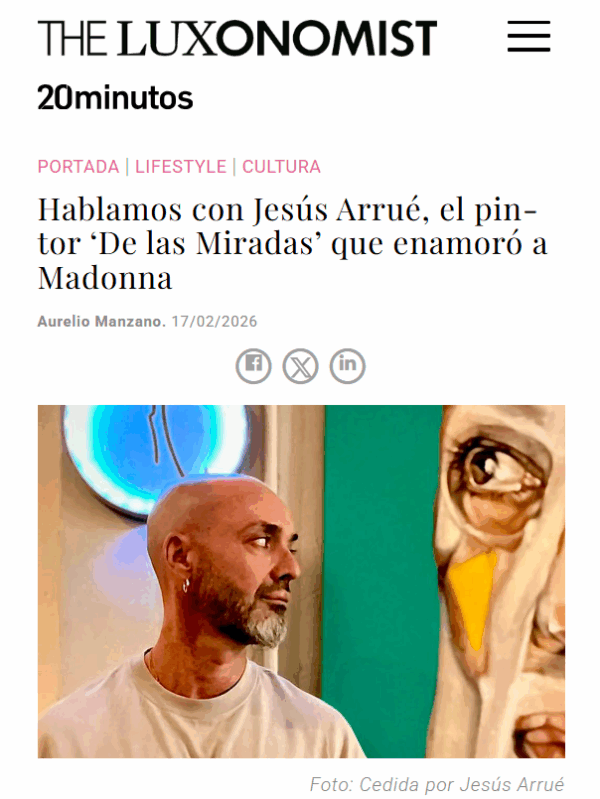600x799 pixels.
Task: View author Aurelio Manzano's profile
Action: tap(101, 322)
